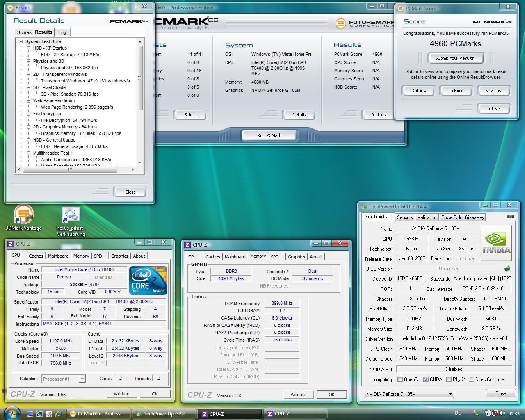The width and height of the screenshot is (525, 420).
Task: Click the To Excel button
Action: [x=456, y=91]
